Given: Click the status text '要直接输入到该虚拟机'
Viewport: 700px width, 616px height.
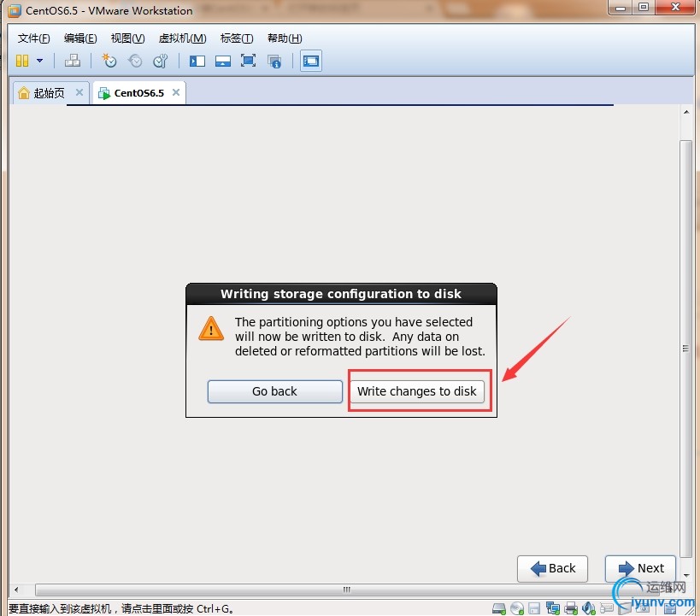Looking at the screenshot, I should coord(60,609).
